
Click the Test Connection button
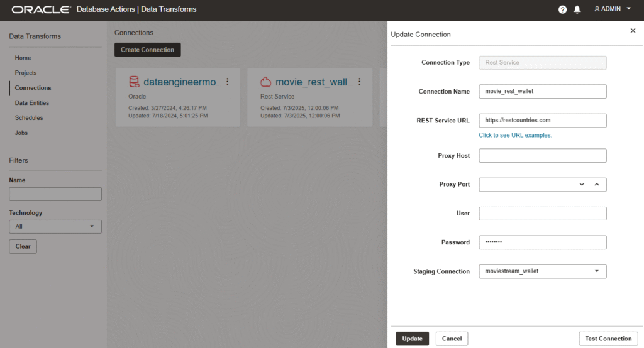pos(608,339)
